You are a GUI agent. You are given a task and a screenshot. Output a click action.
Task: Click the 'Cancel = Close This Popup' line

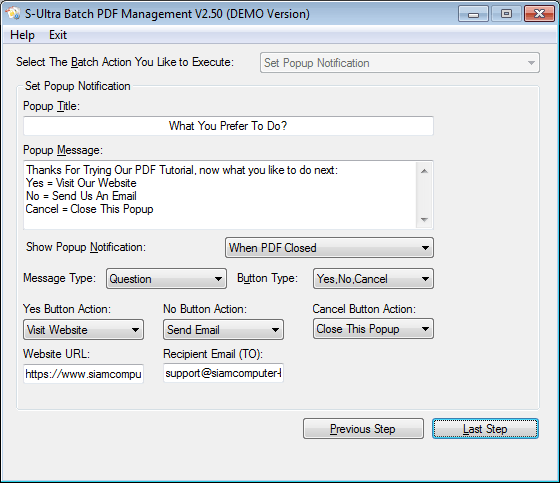coord(89,209)
